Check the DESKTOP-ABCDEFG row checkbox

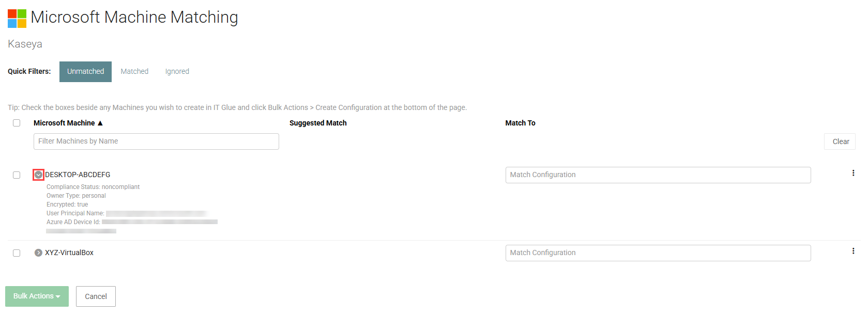[x=17, y=175]
